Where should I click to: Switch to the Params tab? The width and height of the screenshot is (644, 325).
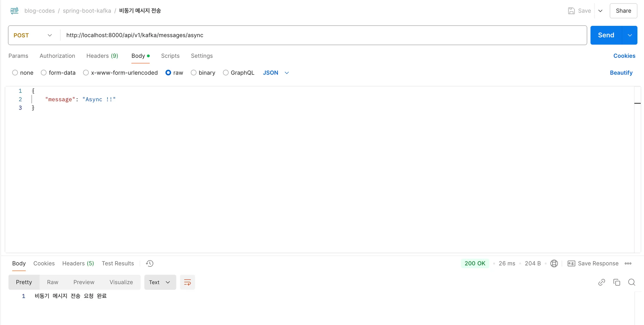coord(18,56)
